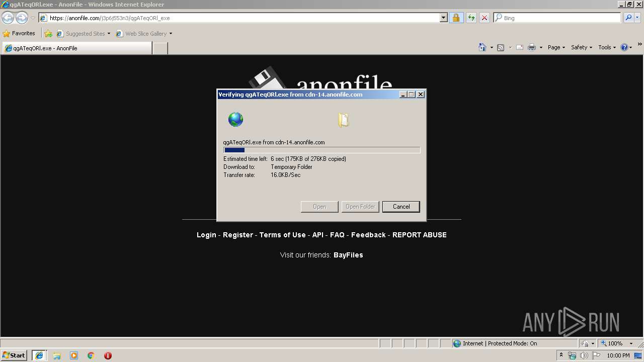Click the Login link

click(206, 235)
